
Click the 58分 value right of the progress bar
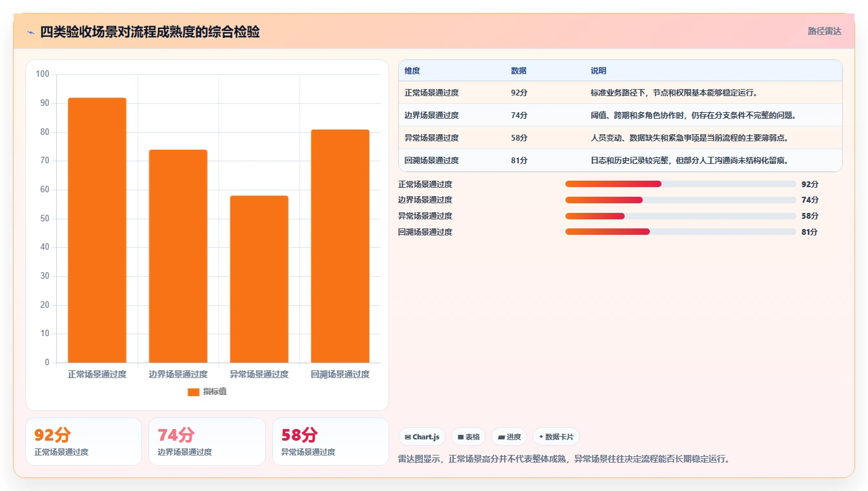point(810,215)
